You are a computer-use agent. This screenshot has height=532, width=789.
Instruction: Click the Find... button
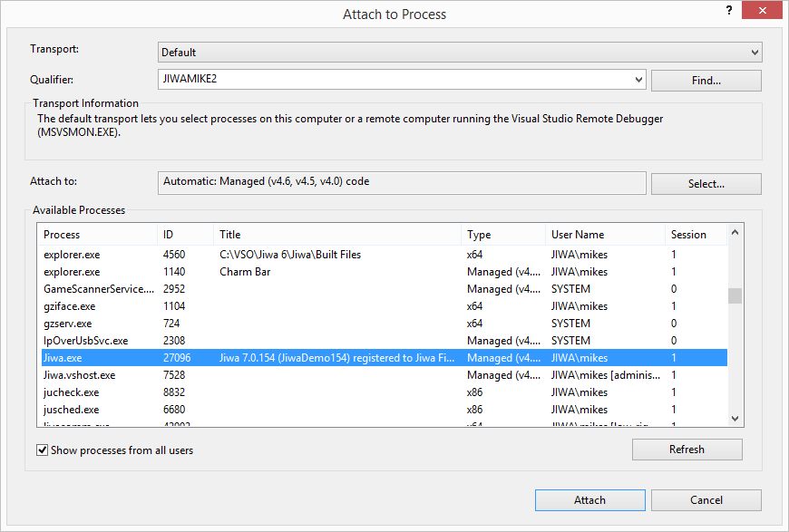(x=706, y=81)
